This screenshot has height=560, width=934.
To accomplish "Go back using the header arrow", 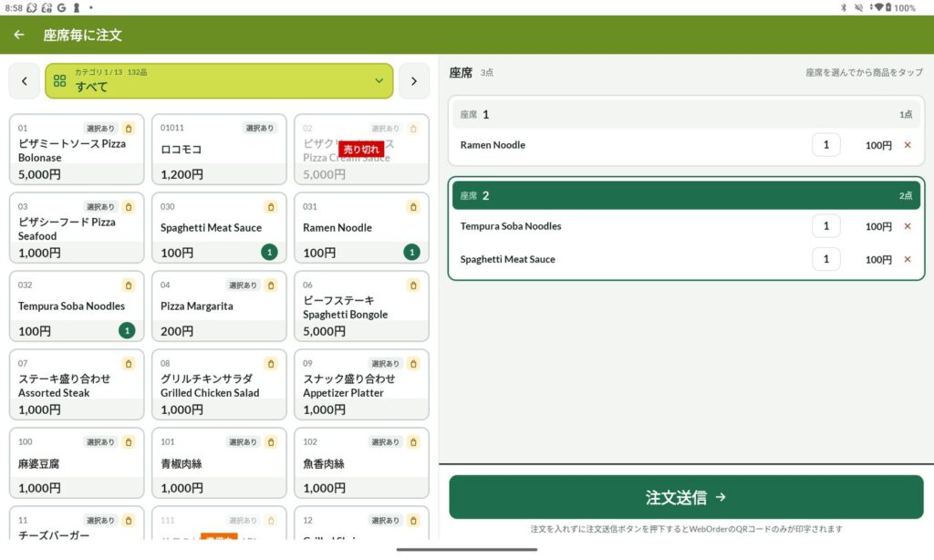I will click(x=19, y=35).
